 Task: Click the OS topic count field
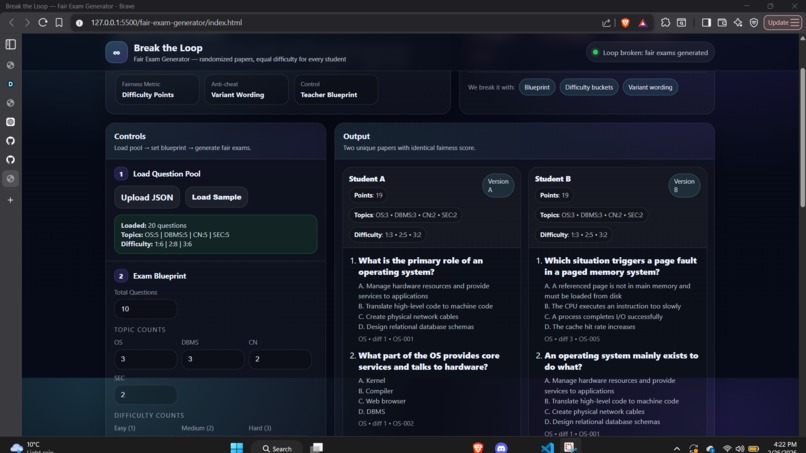(145, 359)
